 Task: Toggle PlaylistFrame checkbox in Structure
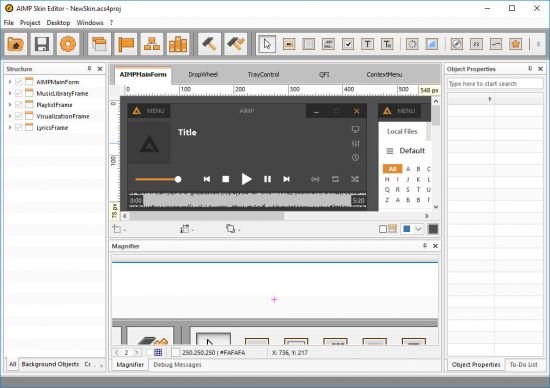tap(19, 105)
